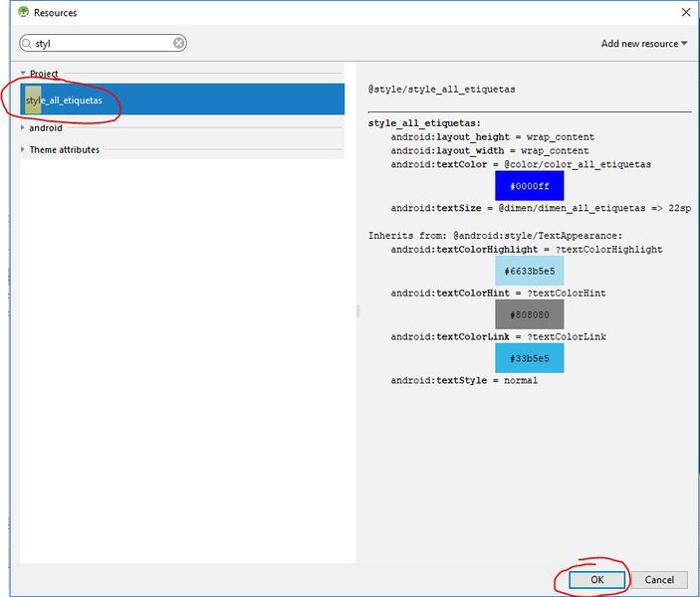Click the android:textStyle = normal line
Screen dimensions: 700x597
click(464, 381)
